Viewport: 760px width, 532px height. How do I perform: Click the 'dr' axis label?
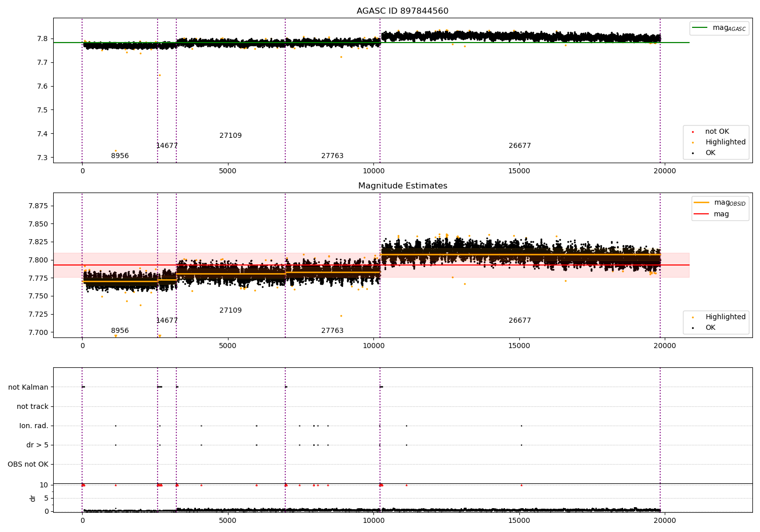tap(33, 498)
